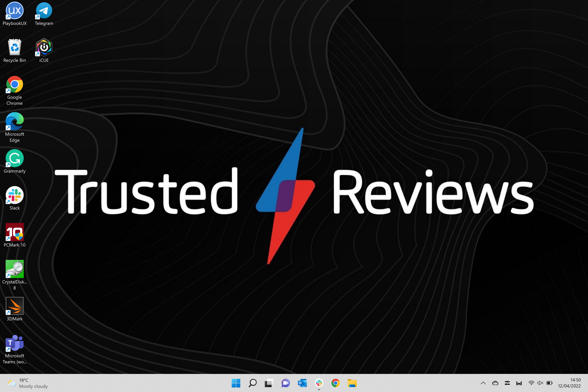Select the Microsoft Teams desktop shortcut
This screenshot has width=588, height=392.
tap(15, 349)
